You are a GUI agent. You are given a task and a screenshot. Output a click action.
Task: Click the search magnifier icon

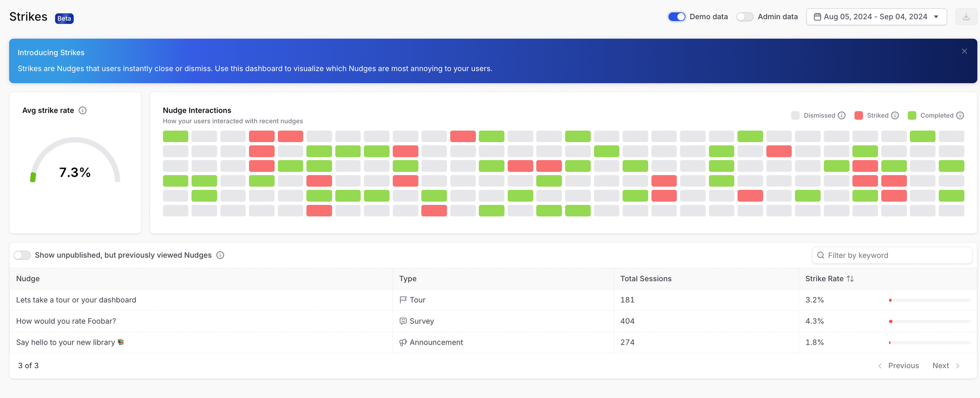coord(821,255)
